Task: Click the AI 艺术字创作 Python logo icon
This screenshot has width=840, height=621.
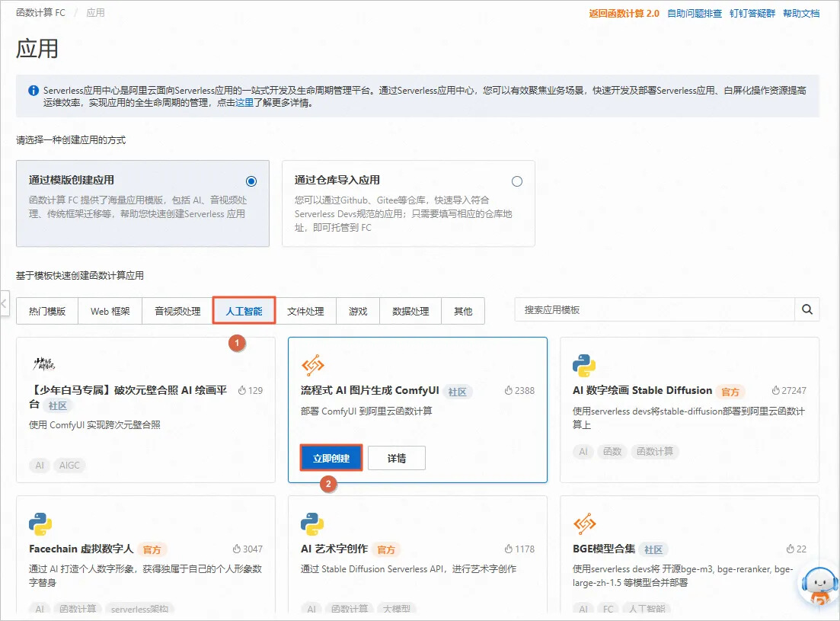Action: click(x=312, y=524)
